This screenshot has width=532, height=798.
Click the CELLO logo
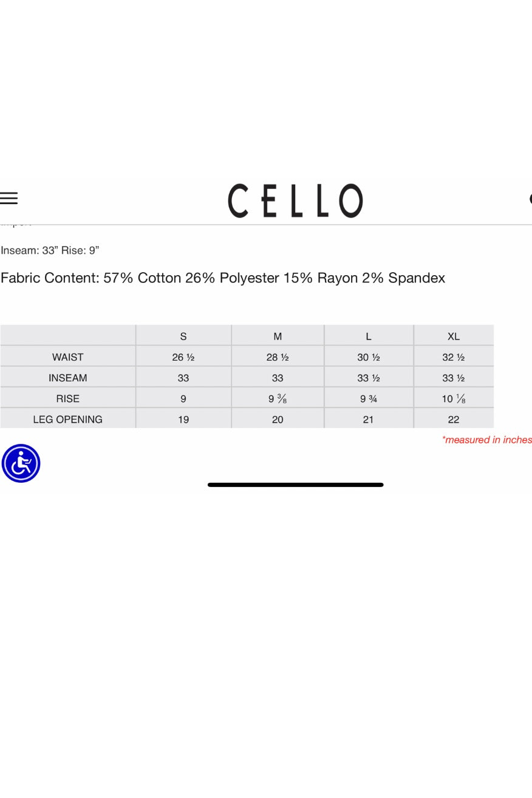pyautogui.click(x=295, y=201)
